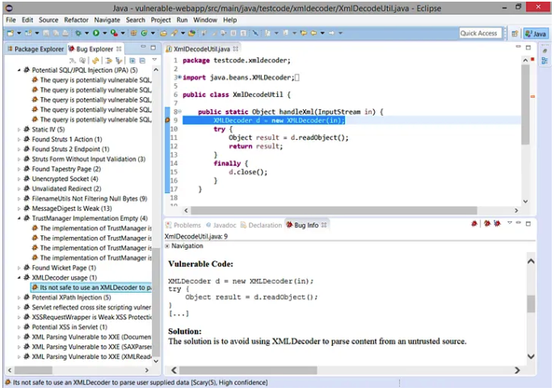Click the status bar XMLDecoder warning message
This screenshot has width=555, height=392.
click(x=141, y=383)
